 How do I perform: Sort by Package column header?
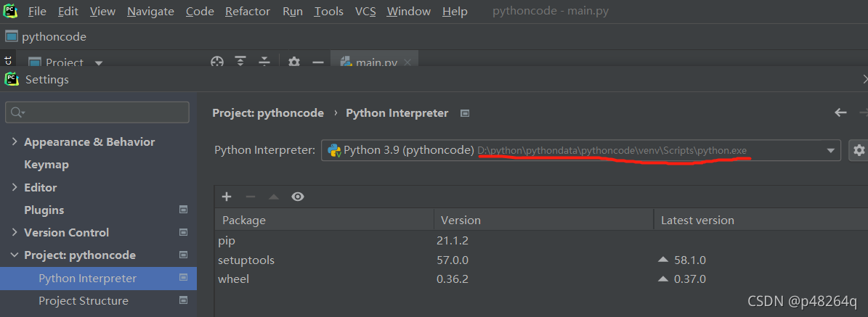click(324, 221)
